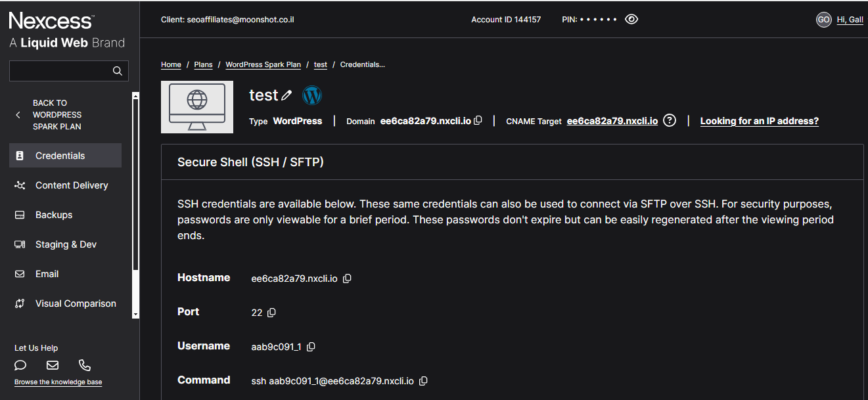Go back using the left chevron arrow
Viewport: 868px width, 400px height.
(18, 115)
